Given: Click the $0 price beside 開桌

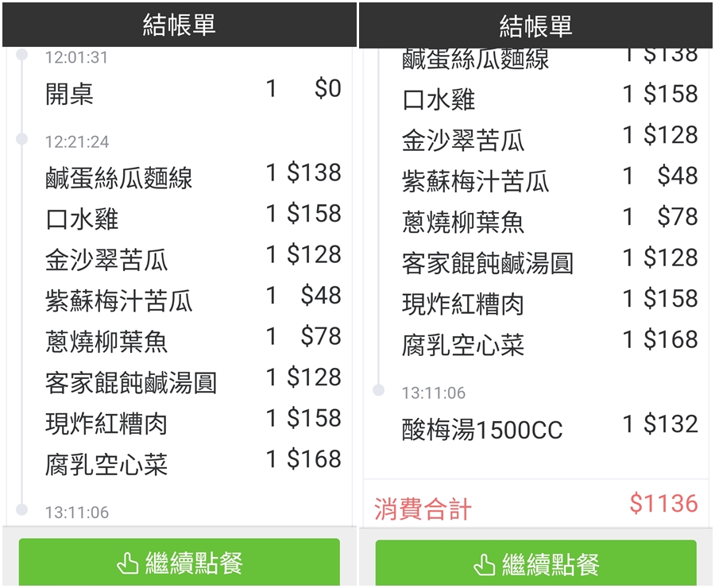Looking at the screenshot, I should tap(327, 89).
